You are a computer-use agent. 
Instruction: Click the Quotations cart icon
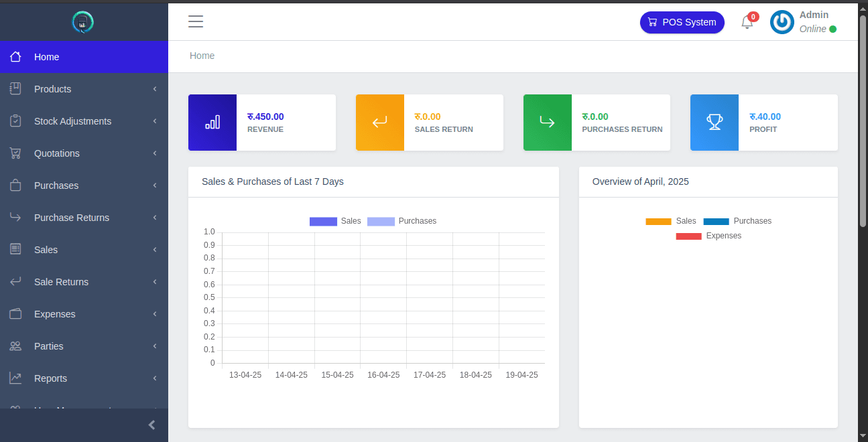click(15, 153)
